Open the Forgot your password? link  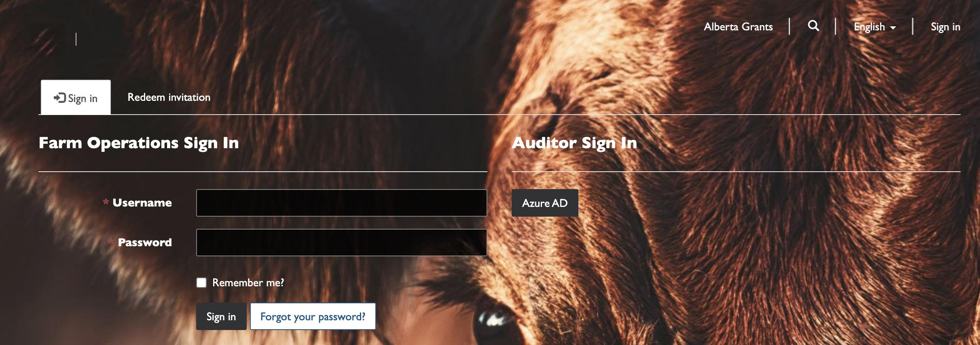[x=313, y=316]
